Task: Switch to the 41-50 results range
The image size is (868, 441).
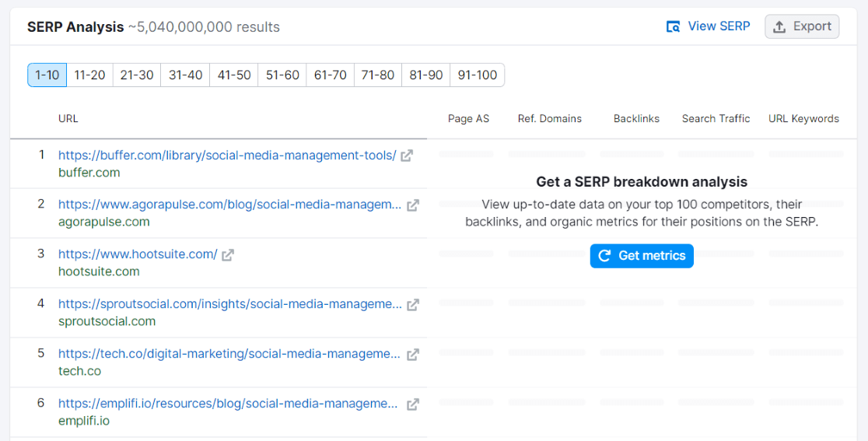Action: (x=234, y=75)
